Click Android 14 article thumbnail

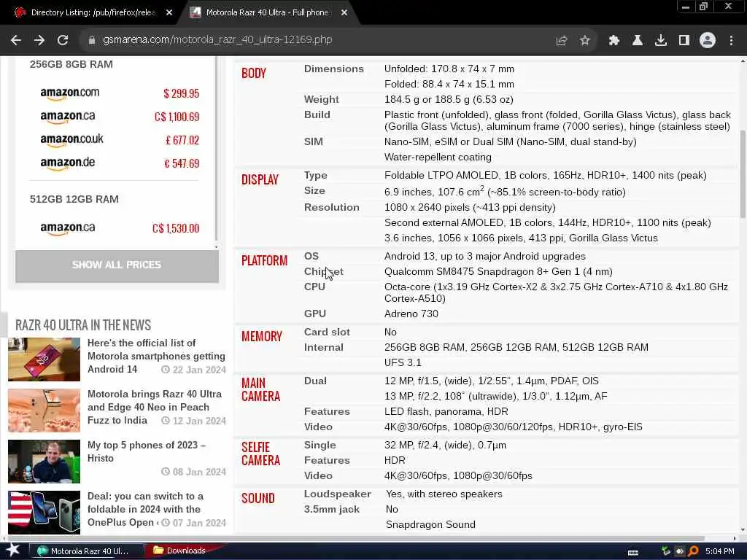coord(44,359)
